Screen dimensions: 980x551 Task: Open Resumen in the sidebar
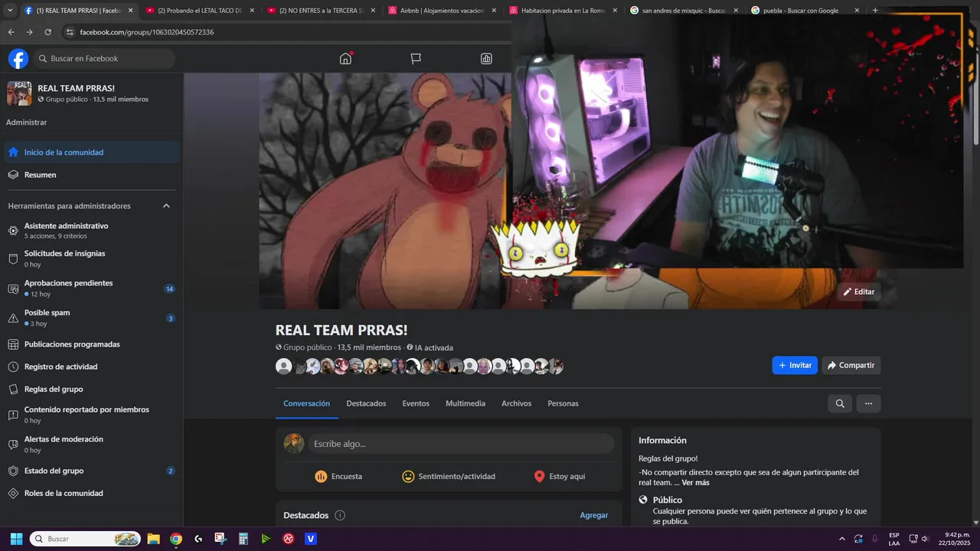coord(92,174)
